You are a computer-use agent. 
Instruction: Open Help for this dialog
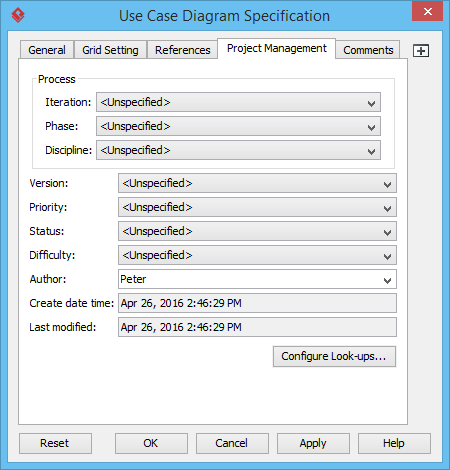point(394,444)
